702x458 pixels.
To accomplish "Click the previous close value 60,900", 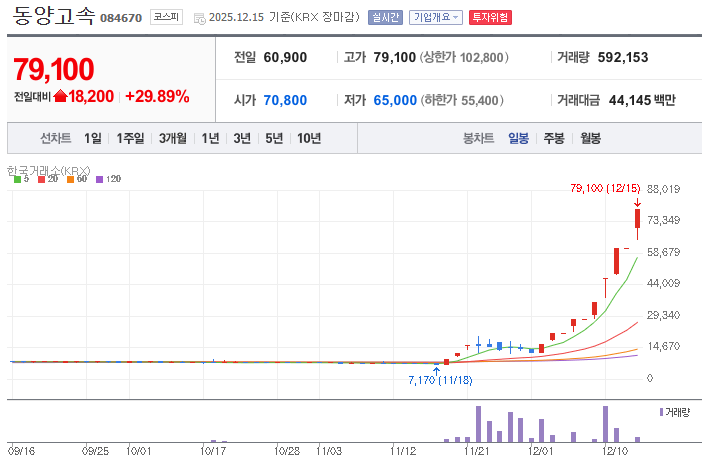I will [x=285, y=57].
